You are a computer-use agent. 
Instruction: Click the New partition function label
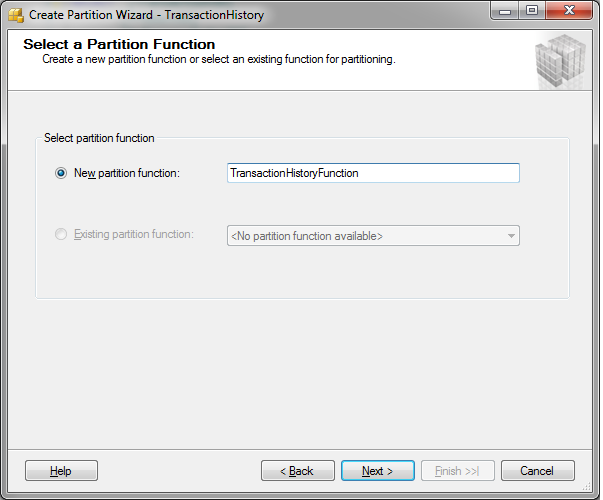click(x=127, y=173)
